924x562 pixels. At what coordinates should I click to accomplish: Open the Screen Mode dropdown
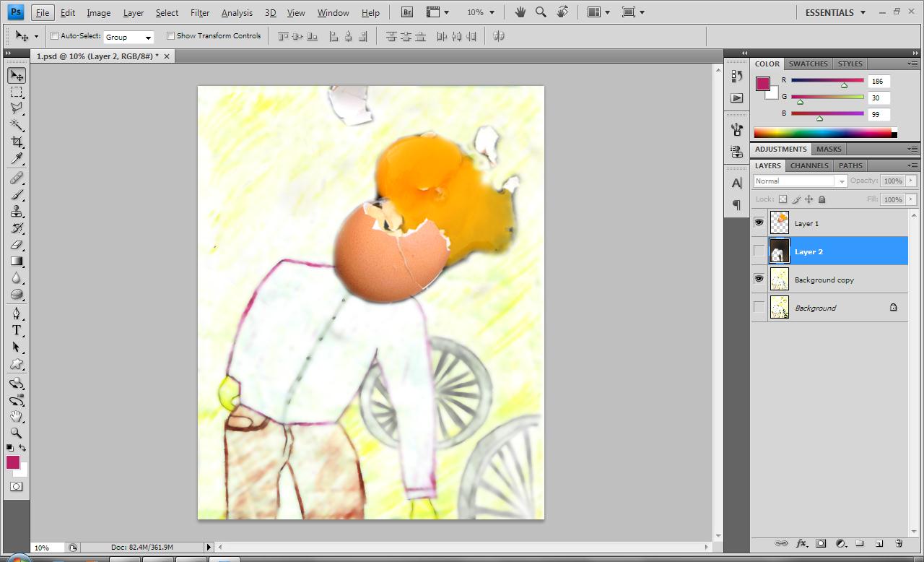[633, 12]
